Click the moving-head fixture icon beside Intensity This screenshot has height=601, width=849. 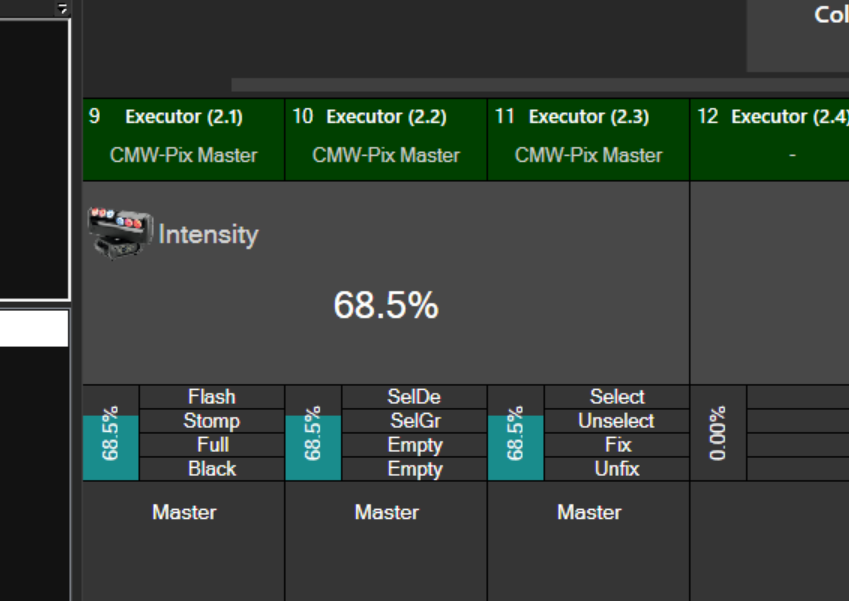[120, 233]
